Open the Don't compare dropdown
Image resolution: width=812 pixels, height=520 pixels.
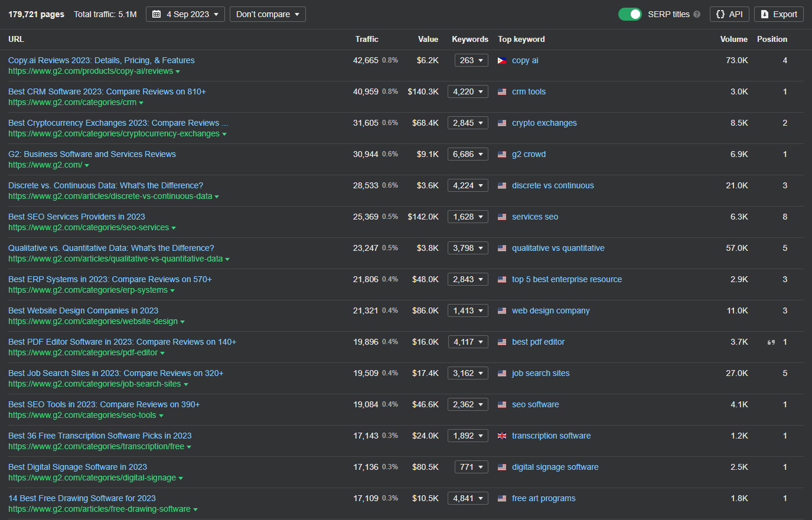(268, 14)
